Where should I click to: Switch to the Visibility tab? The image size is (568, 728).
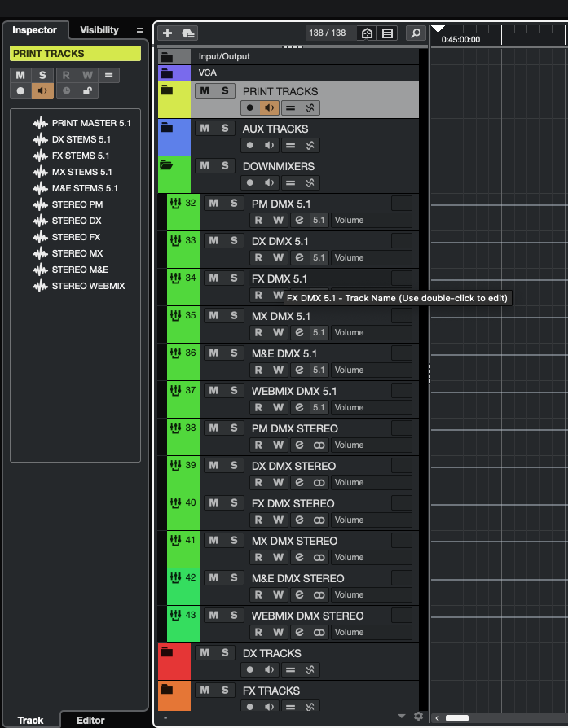(99, 29)
